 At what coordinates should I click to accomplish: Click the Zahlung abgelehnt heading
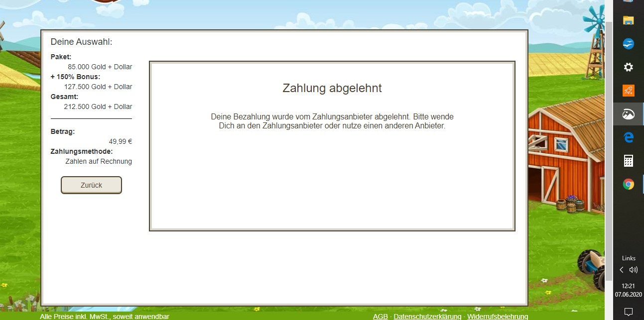pos(332,88)
